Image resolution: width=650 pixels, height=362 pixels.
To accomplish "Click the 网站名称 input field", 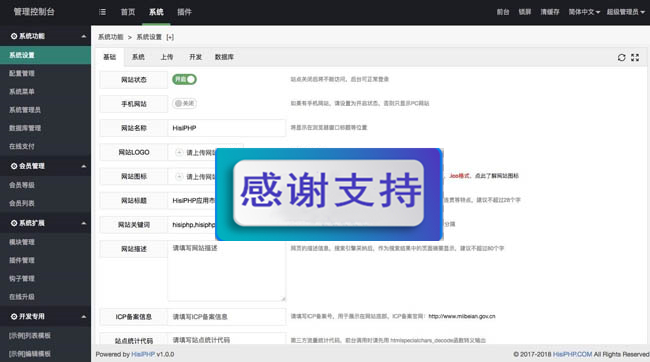I will tap(227, 128).
